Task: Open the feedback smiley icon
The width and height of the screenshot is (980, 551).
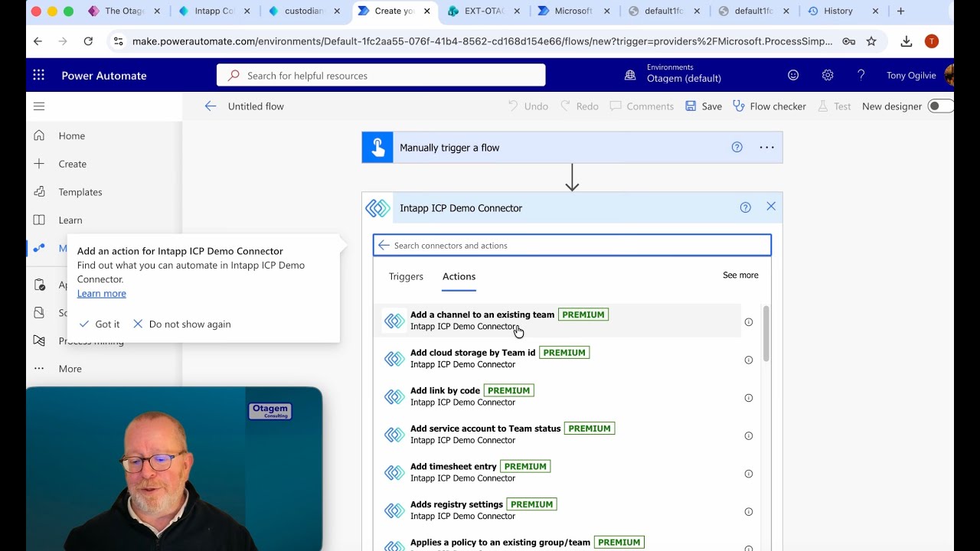Action: 793,75
